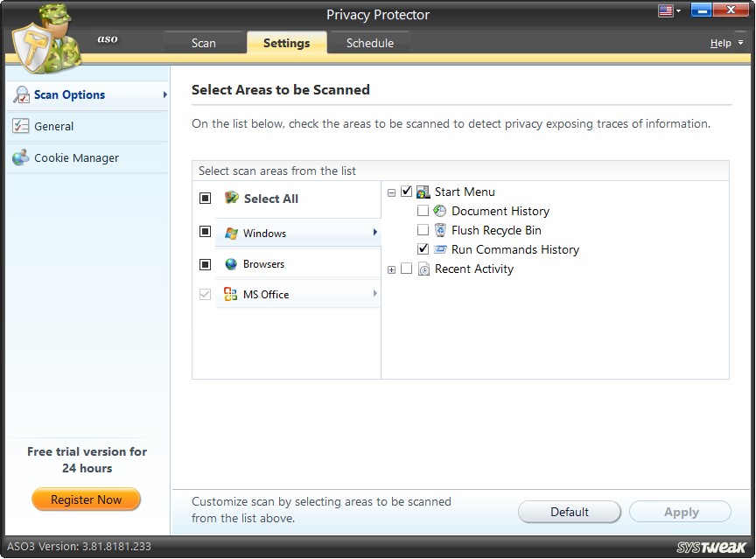This screenshot has width=756, height=559.
Task: Click the Document History clock icon
Action: click(x=438, y=211)
